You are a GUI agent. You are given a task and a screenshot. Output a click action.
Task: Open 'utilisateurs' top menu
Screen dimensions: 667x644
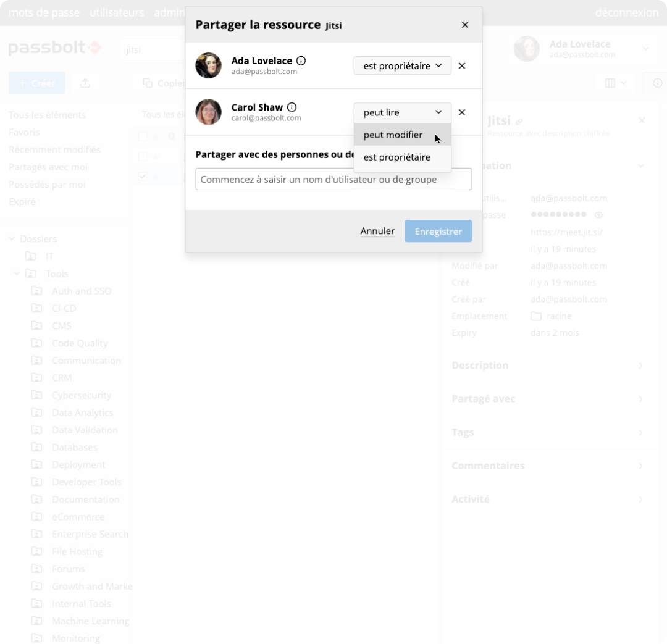pyautogui.click(x=117, y=13)
